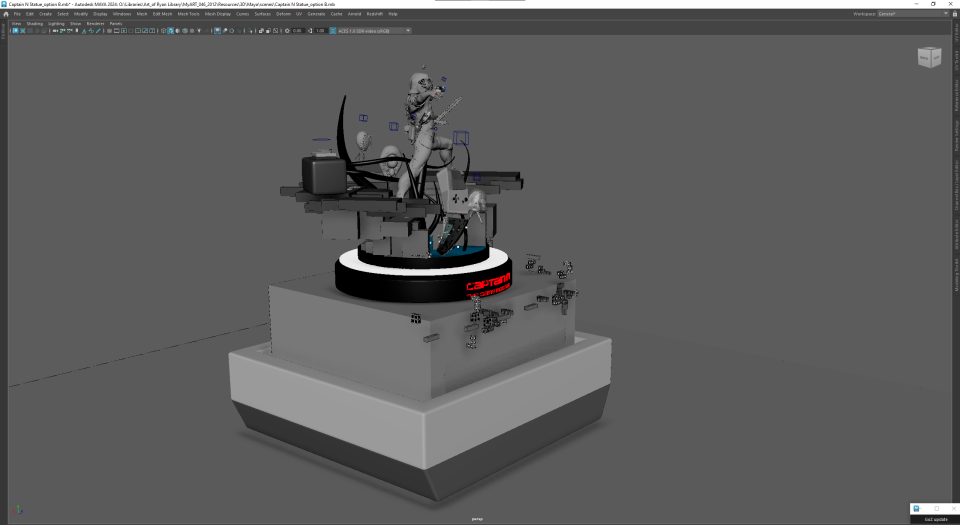This screenshot has height=525, width=960.
Task: Toggle X-Ray Joints icon
Action: (x=276, y=31)
